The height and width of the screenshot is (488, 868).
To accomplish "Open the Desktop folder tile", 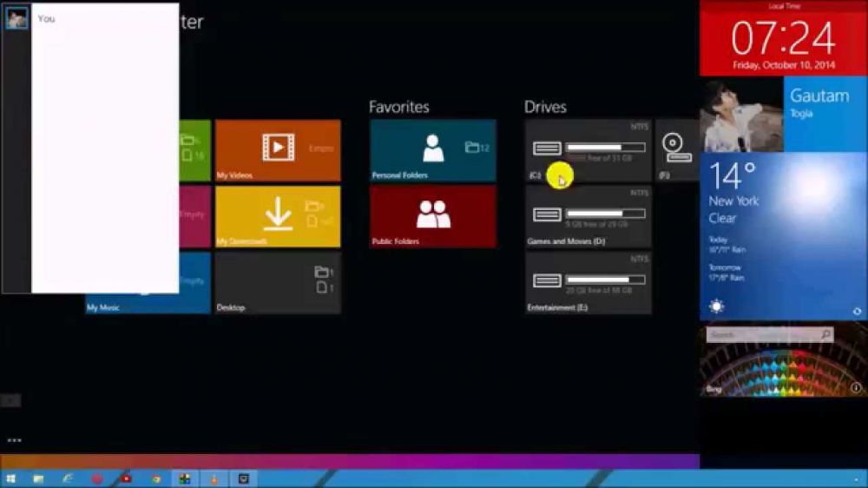I will [278, 283].
